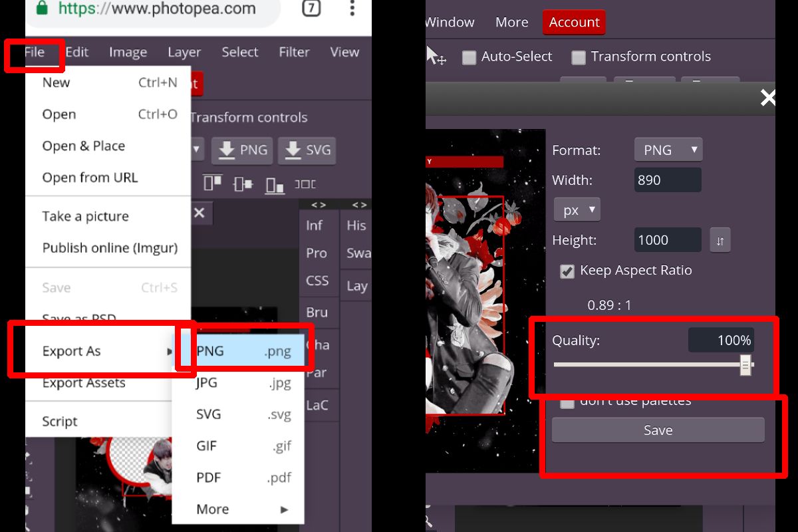This screenshot has width=798, height=532.
Task: Select PDF in the Export As submenu
Action: (238, 477)
